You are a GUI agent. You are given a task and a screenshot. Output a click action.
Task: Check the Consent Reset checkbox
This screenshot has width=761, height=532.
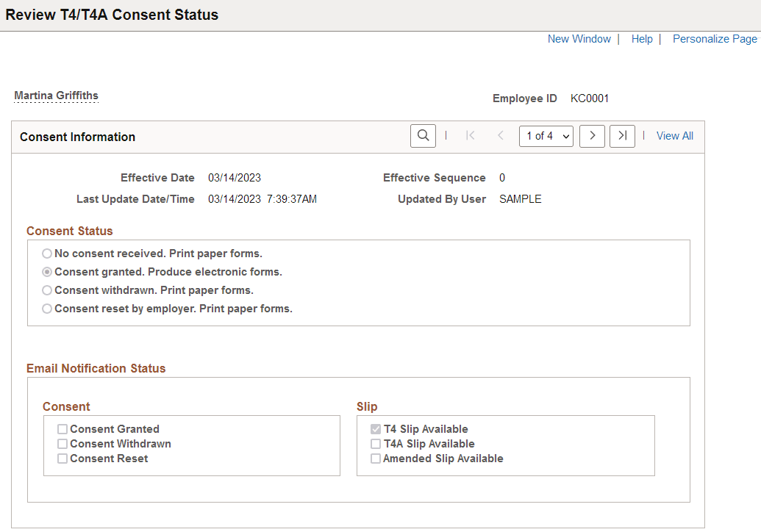tap(62, 458)
